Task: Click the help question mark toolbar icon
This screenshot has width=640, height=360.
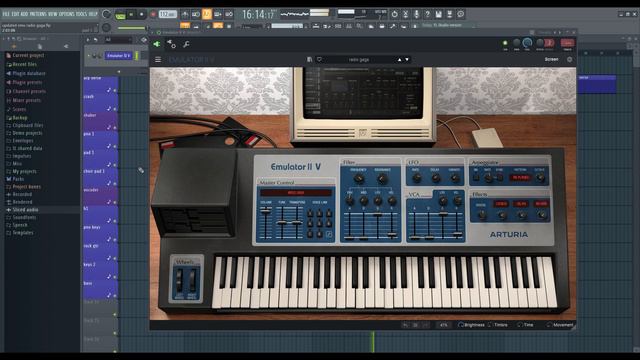Action: [427, 14]
